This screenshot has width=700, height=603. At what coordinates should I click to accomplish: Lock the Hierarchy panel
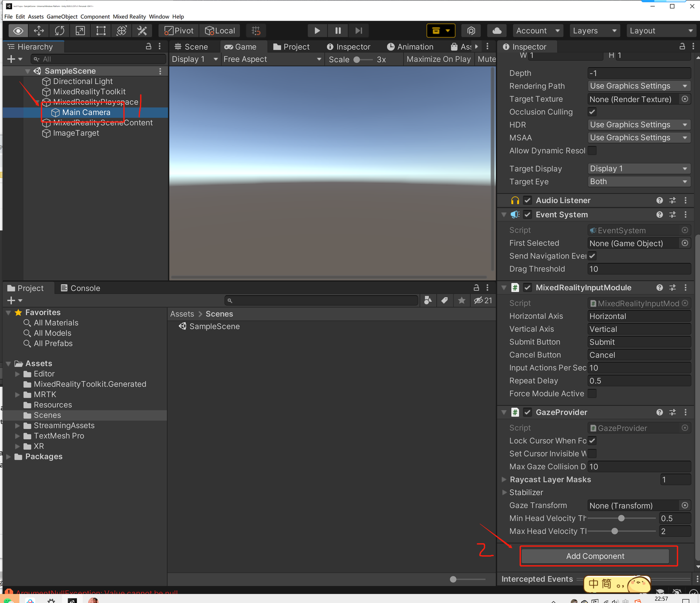coord(148,46)
